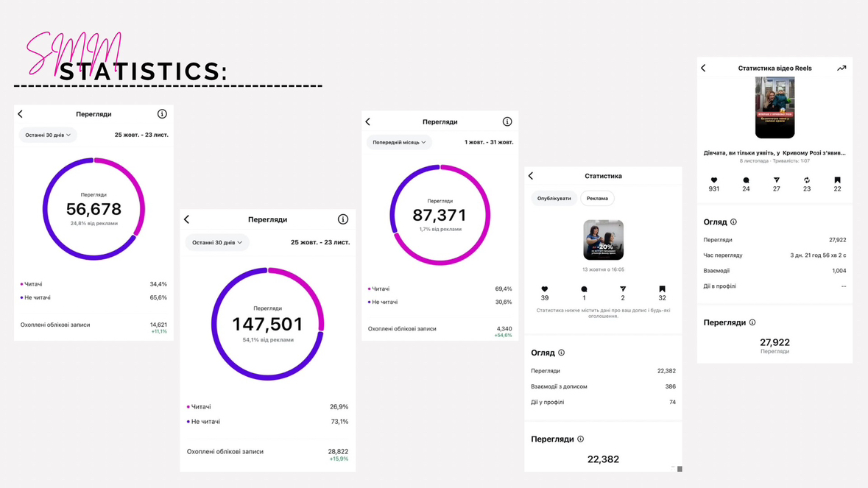This screenshot has width=868, height=488.
Task: Click the heart icon showing 39 likes
Action: 545,289
